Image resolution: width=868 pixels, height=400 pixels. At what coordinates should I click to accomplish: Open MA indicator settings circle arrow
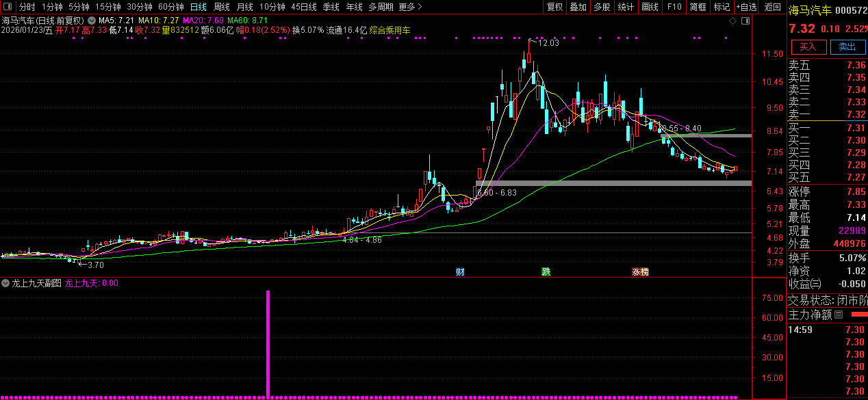point(92,21)
